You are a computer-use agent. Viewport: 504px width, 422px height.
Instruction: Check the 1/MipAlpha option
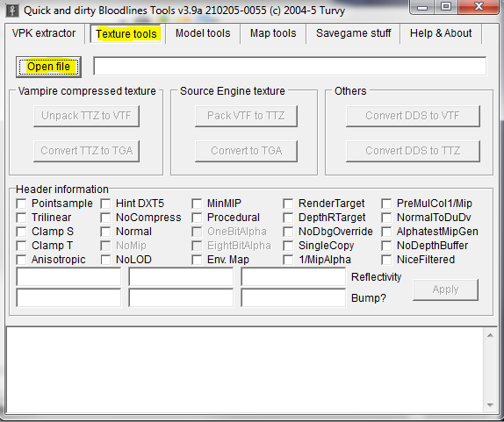coord(288,260)
